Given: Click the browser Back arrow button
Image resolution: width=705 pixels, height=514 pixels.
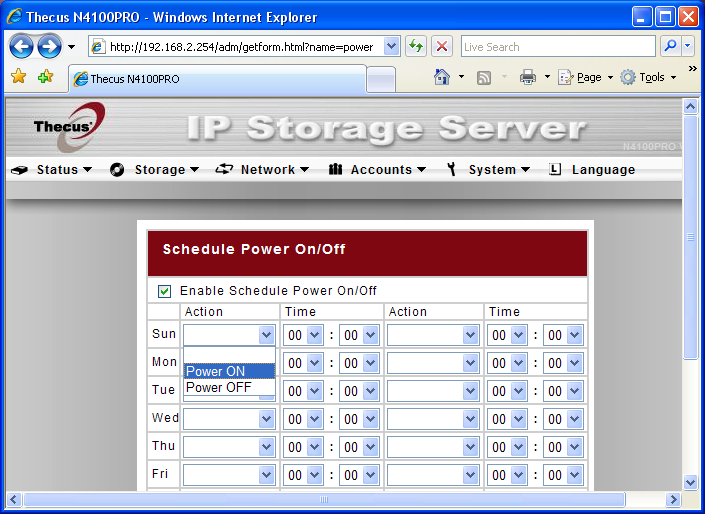Looking at the screenshot, I should (x=22, y=46).
